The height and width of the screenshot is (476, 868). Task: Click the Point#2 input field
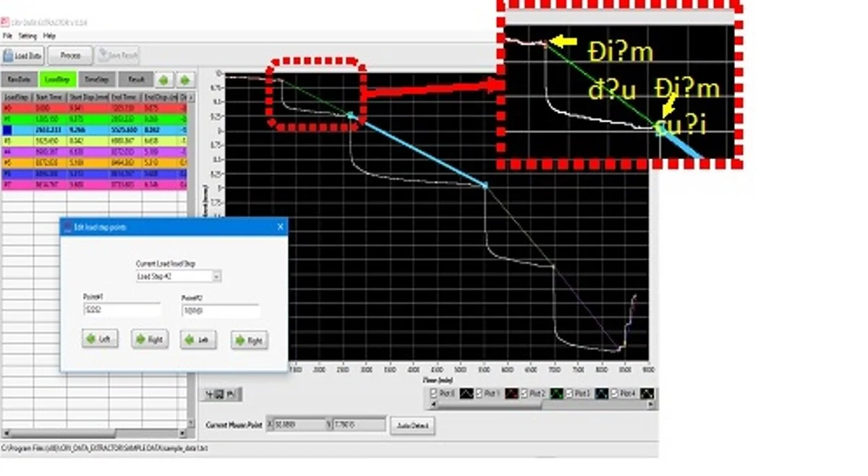coord(220,311)
